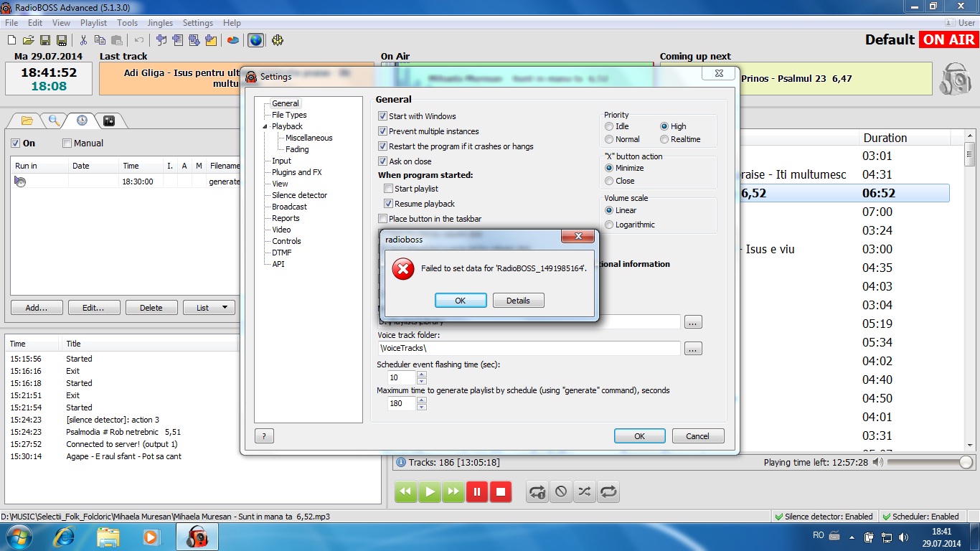Click Cancel in the Settings window
This screenshot has width=980, height=551.
point(697,436)
